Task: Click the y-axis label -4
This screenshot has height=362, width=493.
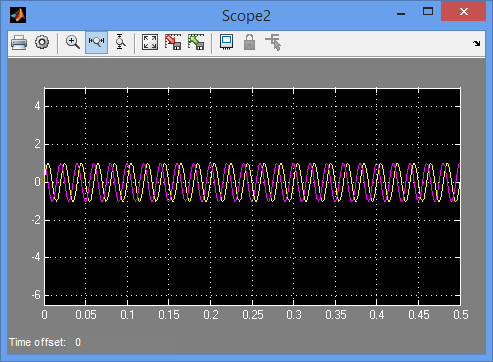Action: point(36,257)
